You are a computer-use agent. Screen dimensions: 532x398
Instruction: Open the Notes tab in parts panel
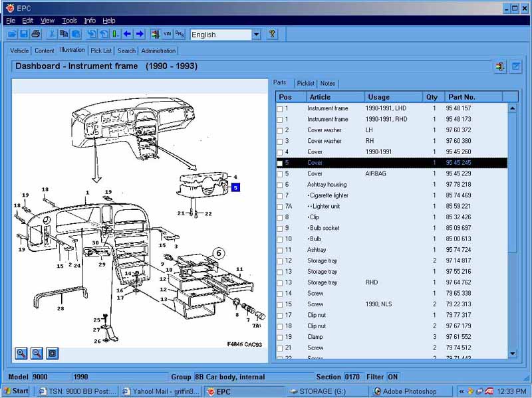327,83
